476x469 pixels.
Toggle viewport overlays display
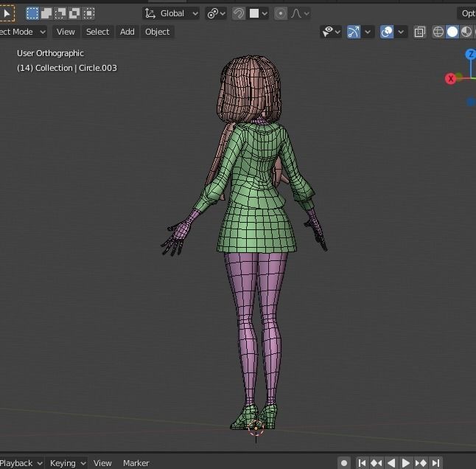[387, 32]
